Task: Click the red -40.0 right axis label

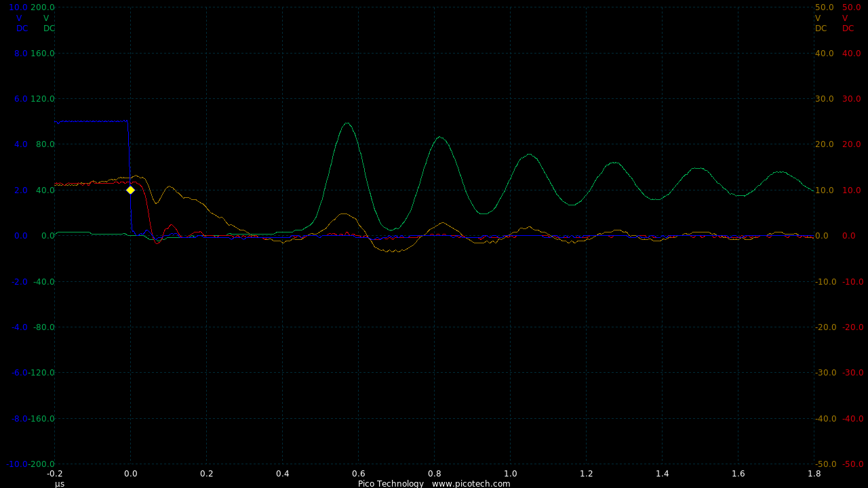Action: [851, 419]
